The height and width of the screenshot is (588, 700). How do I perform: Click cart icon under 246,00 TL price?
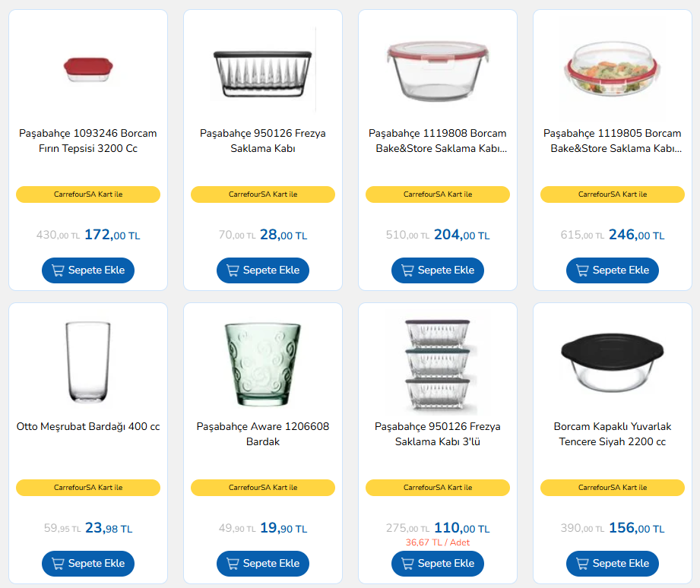point(582,270)
